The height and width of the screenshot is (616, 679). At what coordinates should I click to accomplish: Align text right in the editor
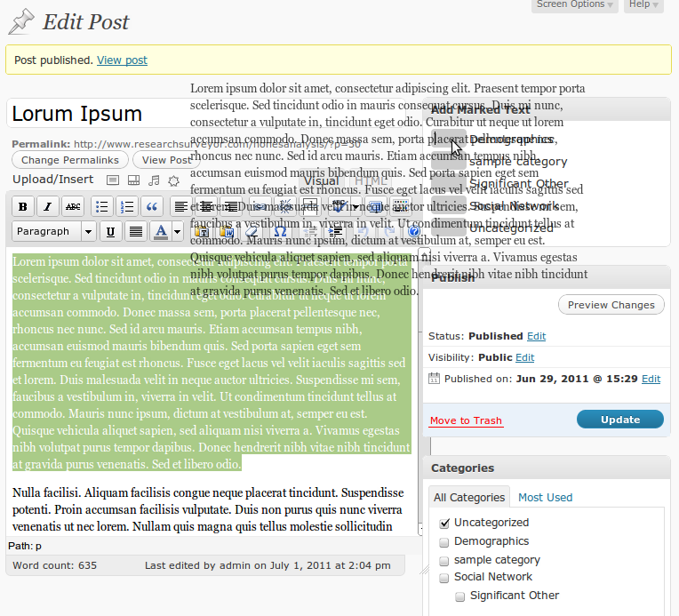pyautogui.click(x=231, y=207)
